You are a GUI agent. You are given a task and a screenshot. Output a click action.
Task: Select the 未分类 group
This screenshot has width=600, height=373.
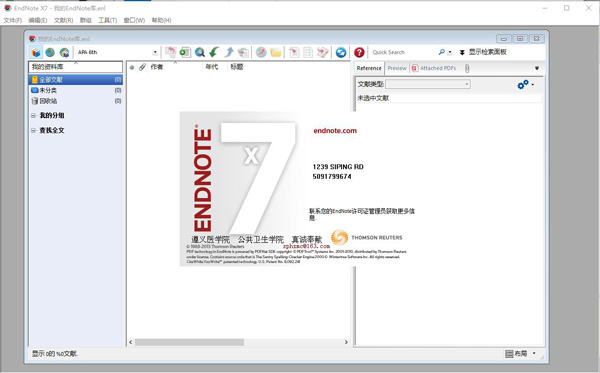(76, 90)
